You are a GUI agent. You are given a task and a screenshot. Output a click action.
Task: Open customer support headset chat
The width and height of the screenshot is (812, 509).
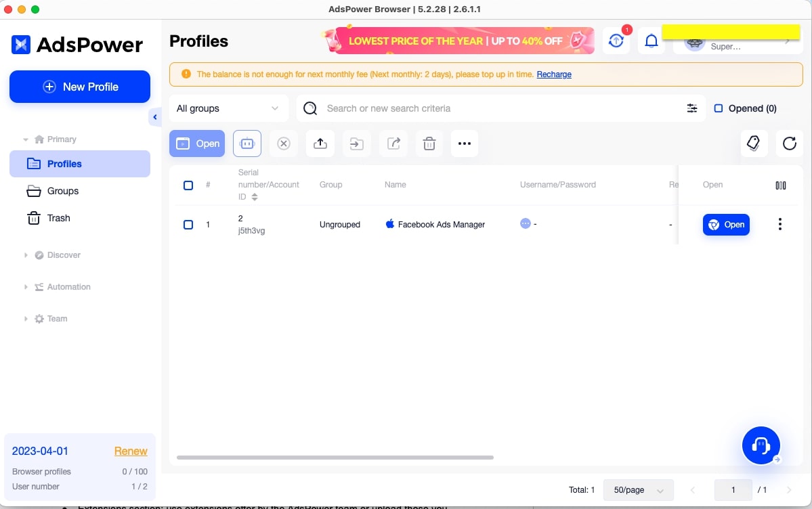tap(761, 445)
